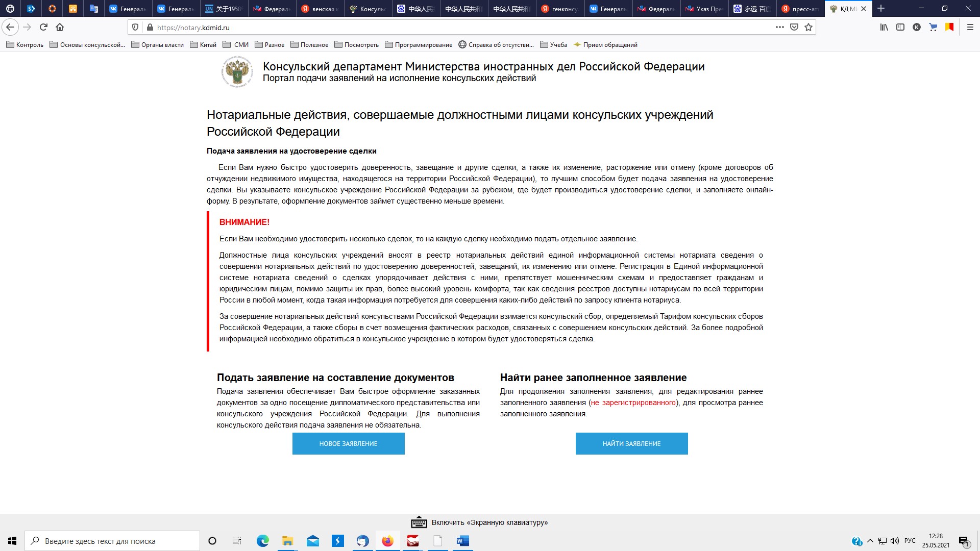Bookmark this page with the star icon
The height and width of the screenshot is (551, 980).
(x=808, y=27)
